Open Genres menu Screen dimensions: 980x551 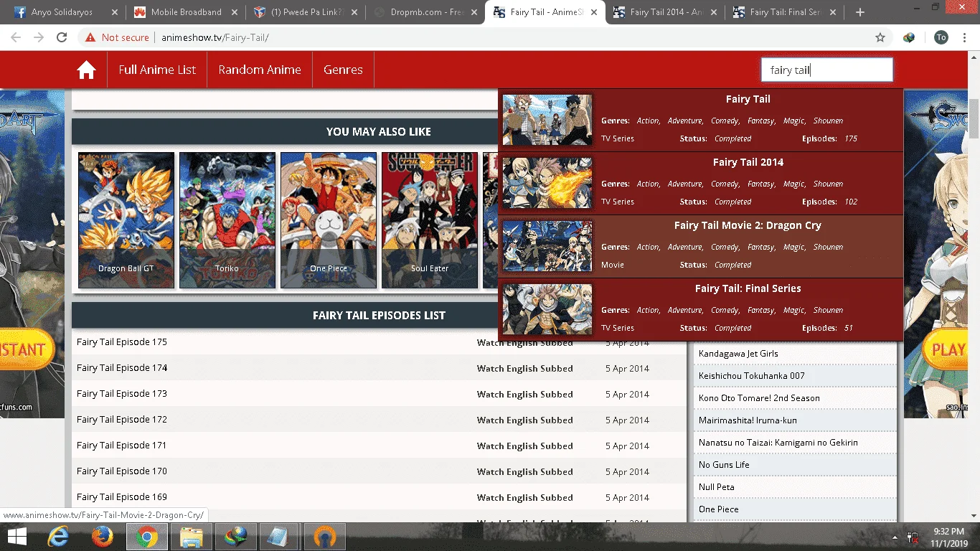343,70
